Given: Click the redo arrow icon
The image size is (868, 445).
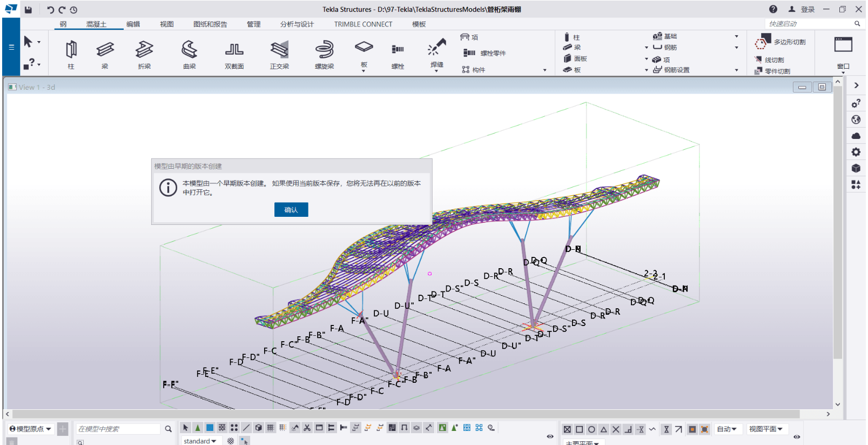Looking at the screenshot, I should click(x=62, y=10).
